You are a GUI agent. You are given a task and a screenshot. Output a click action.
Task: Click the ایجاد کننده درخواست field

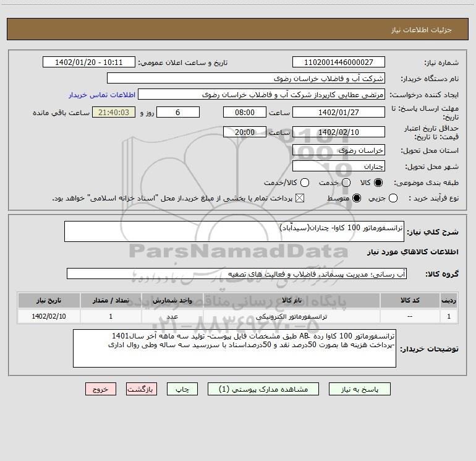click(261, 95)
